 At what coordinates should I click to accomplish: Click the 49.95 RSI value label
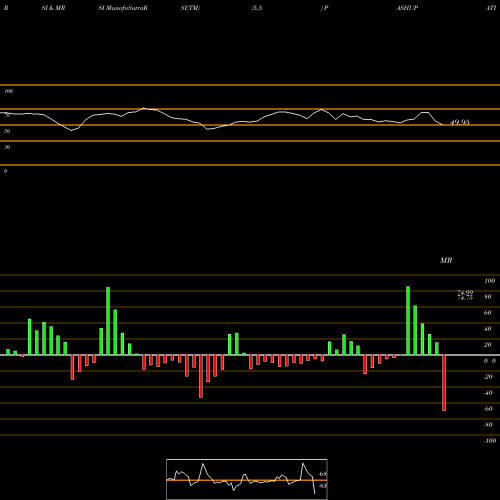click(460, 122)
